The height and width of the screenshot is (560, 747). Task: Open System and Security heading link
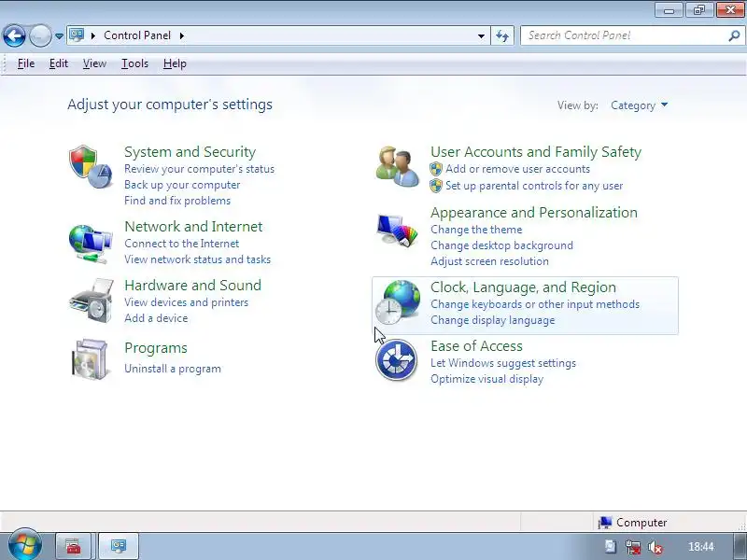tap(190, 152)
